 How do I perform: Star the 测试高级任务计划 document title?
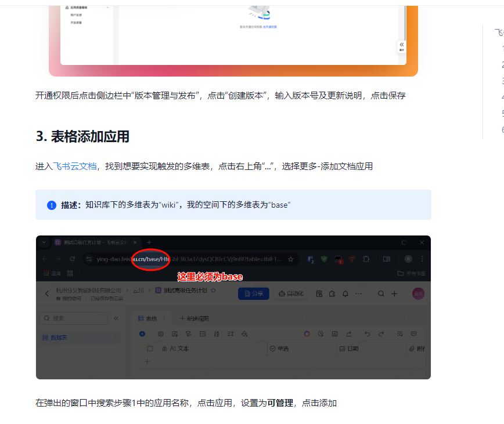(213, 291)
